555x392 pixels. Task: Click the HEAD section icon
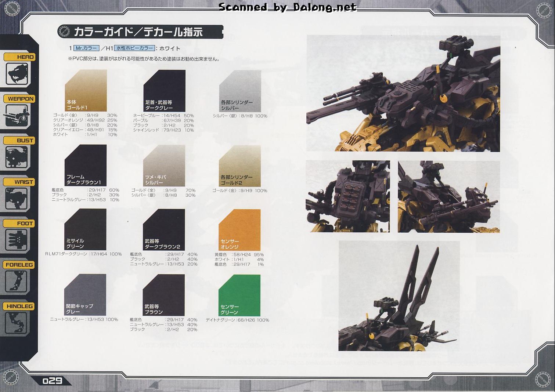tap(17, 74)
